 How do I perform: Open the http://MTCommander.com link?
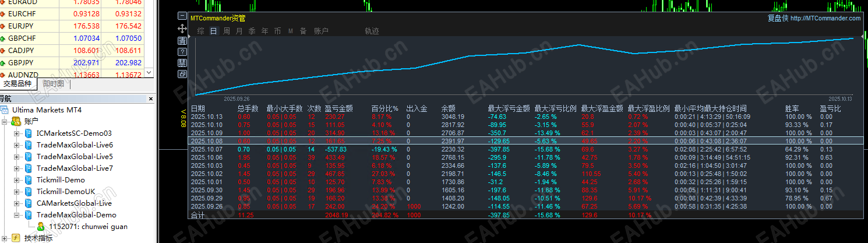pyautogui.click(x=824, y=18)
